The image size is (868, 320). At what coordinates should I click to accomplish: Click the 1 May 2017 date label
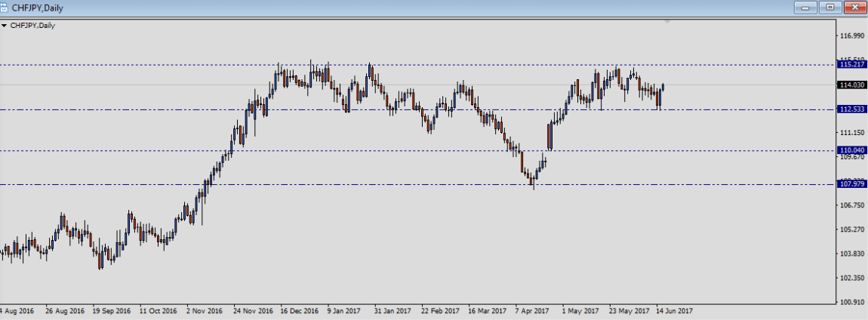(x=580, y=311)
